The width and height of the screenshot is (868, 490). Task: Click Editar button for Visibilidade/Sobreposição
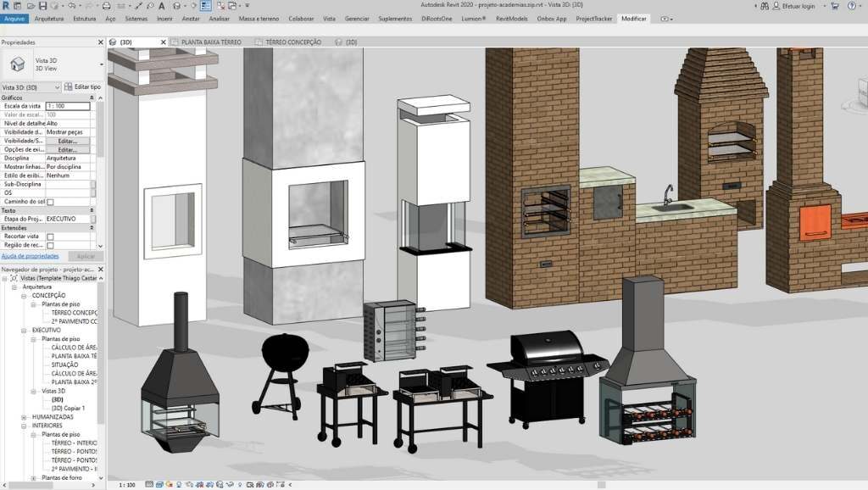pos(67,141)
